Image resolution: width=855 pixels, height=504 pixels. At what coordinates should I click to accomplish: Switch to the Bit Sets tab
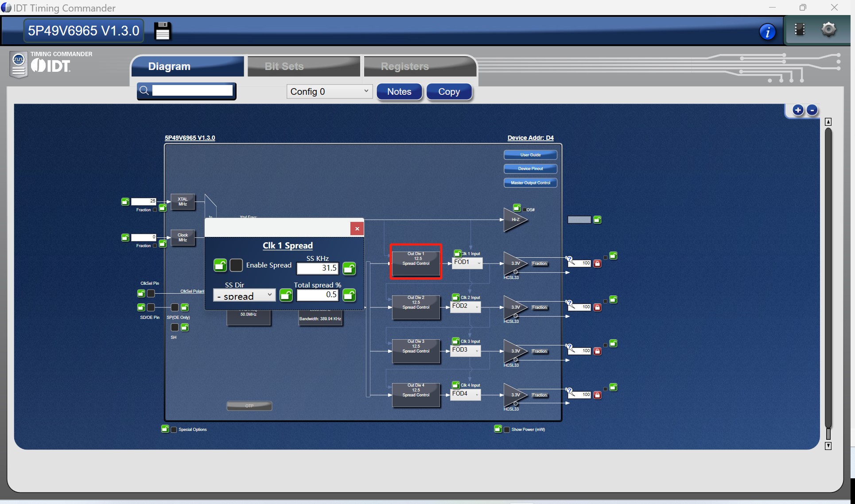(303, 66)
